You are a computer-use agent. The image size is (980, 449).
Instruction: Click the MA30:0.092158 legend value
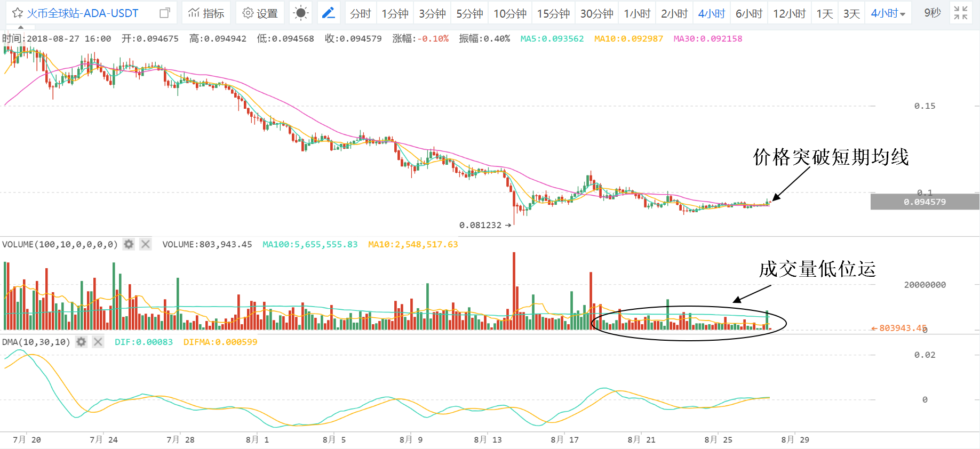[x=708, y=38]
